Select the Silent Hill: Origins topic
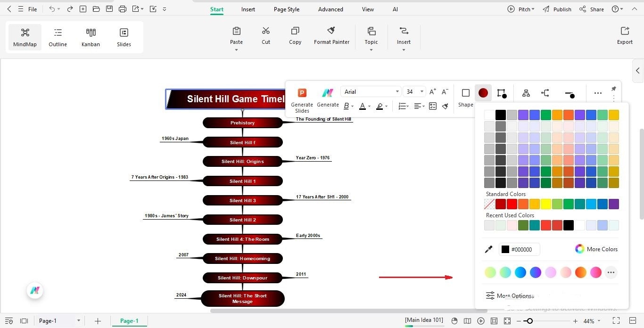644x328 pixels. click(x=242, y=161)
